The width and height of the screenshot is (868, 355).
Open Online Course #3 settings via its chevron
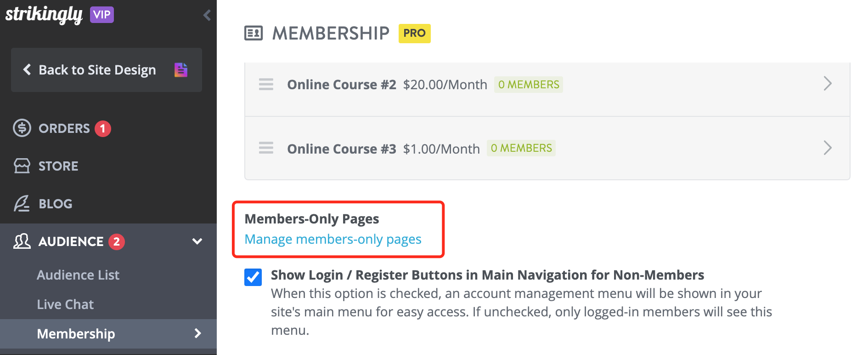[x=828, y=148]
